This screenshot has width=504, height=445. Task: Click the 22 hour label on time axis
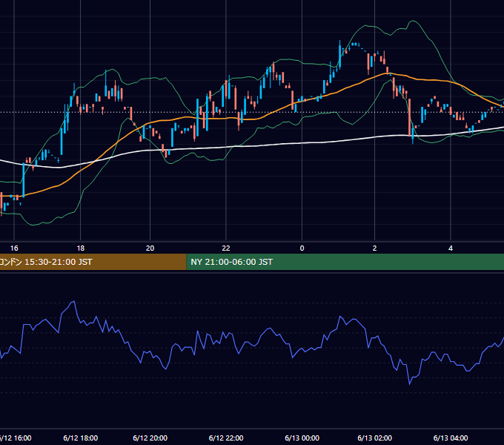pos(226,248)
